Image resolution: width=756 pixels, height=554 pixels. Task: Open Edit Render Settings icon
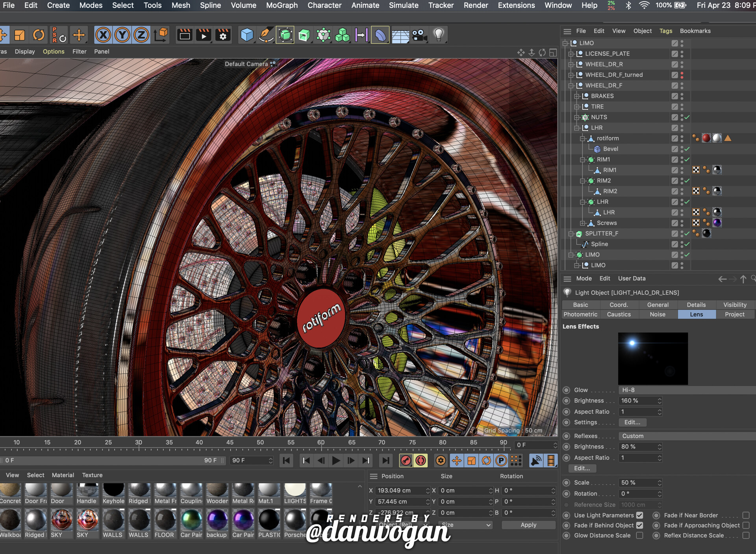tap(223, 35)
